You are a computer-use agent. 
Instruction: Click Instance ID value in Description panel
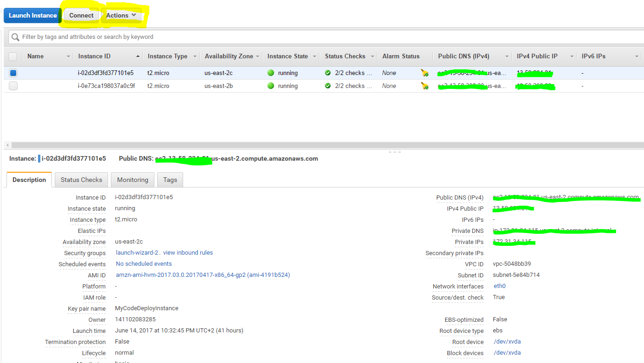click(144, 197)
